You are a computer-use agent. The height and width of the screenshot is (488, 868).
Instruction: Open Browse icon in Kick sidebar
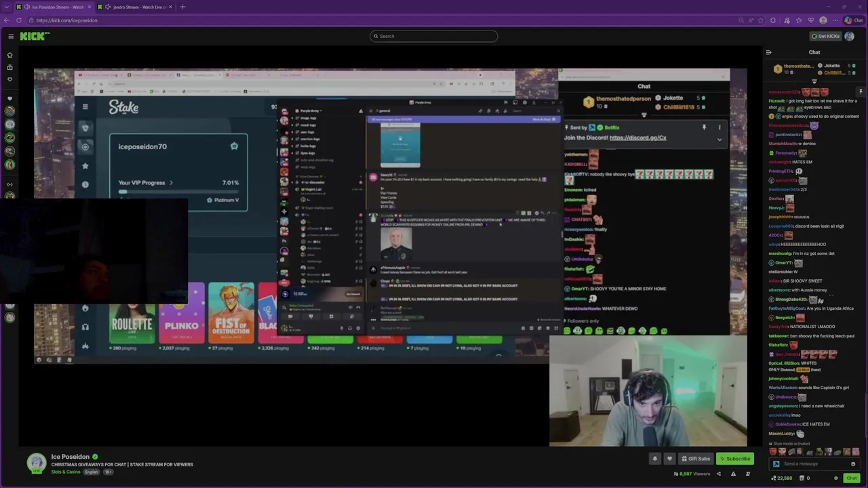pyautogui.click(x=9, y=67)
